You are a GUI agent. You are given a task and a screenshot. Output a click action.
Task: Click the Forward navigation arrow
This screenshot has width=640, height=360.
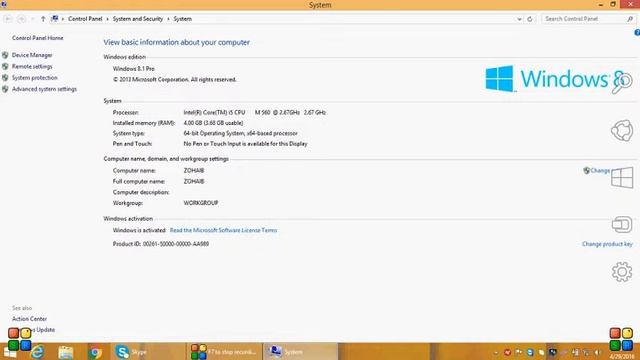pos(22,19)
